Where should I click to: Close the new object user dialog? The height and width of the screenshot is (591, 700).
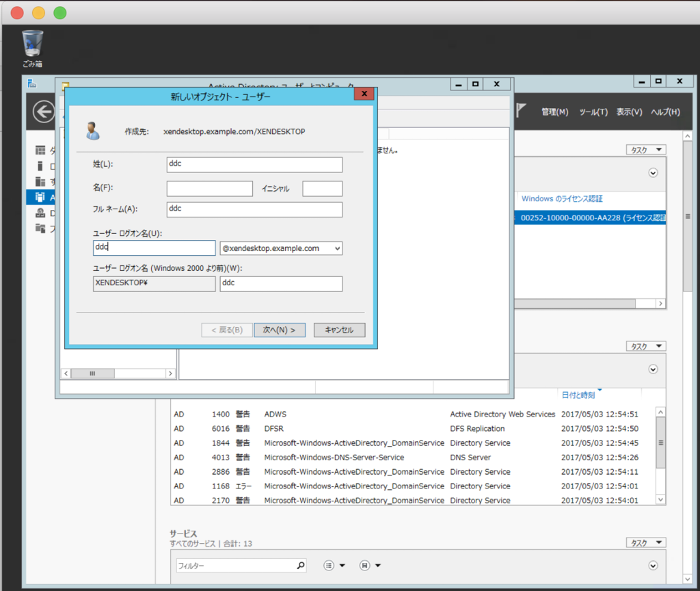[x=364, y=94]
